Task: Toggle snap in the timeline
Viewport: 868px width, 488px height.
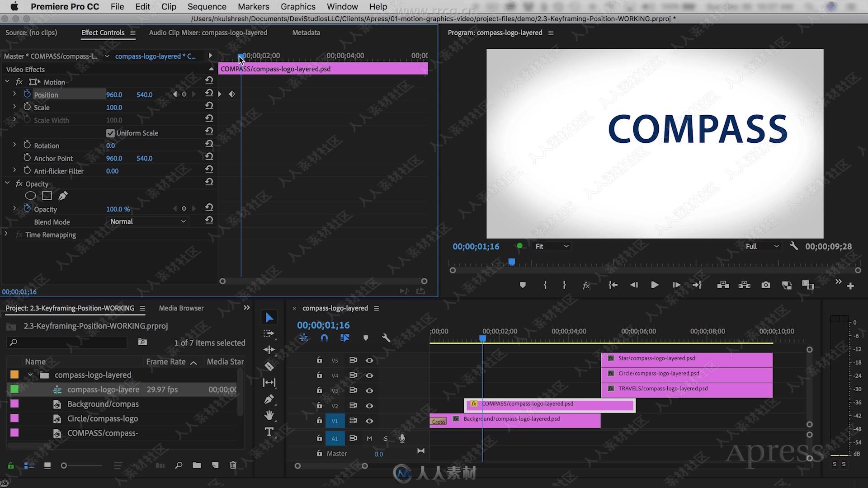Action: pos(324,338)
